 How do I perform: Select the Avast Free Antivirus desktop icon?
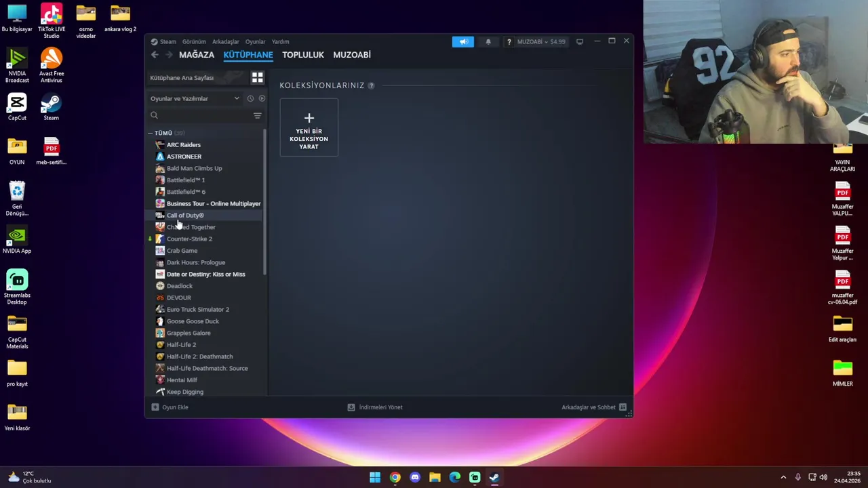click(x=52, y=66)
